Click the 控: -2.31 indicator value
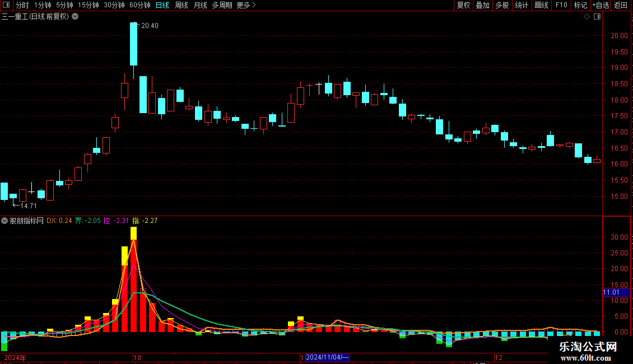Screen dimensions: 633x364 (x=116, y=221)
